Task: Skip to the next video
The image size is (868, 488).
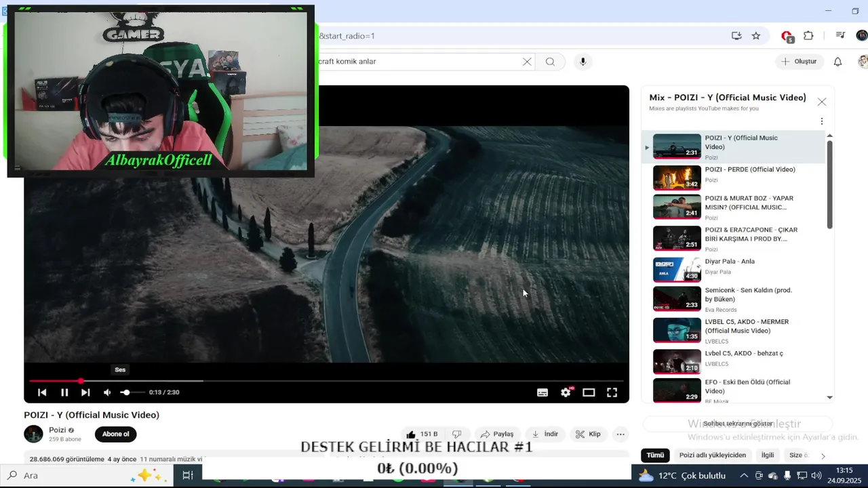Action: 85,392
